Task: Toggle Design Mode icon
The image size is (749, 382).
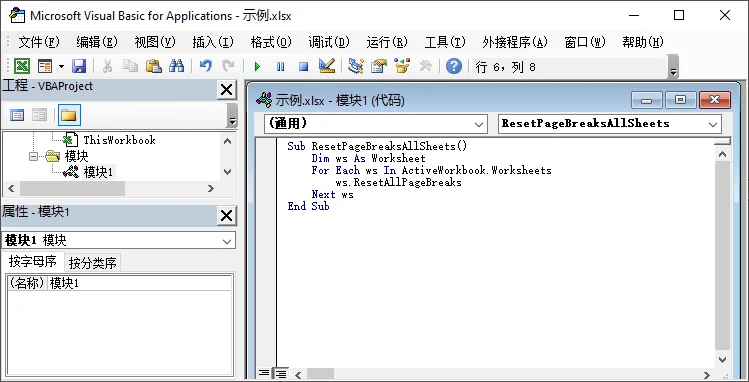Action: click(327, 66)
